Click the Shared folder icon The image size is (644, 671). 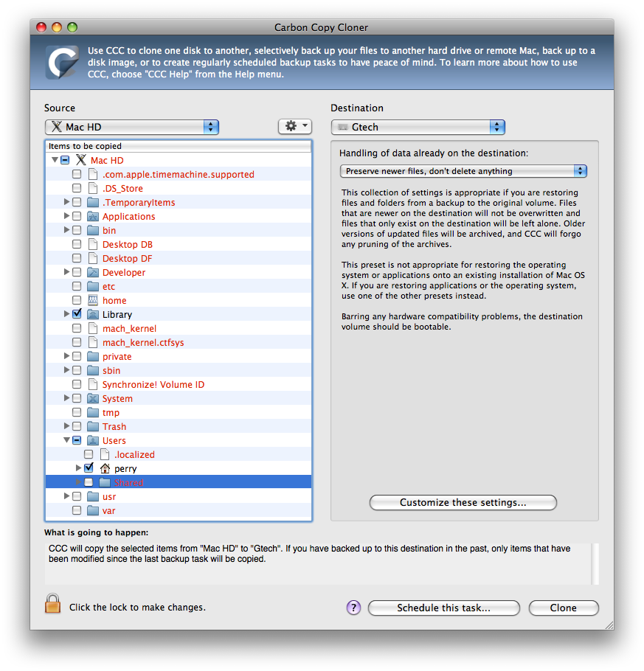click(105, 482)
